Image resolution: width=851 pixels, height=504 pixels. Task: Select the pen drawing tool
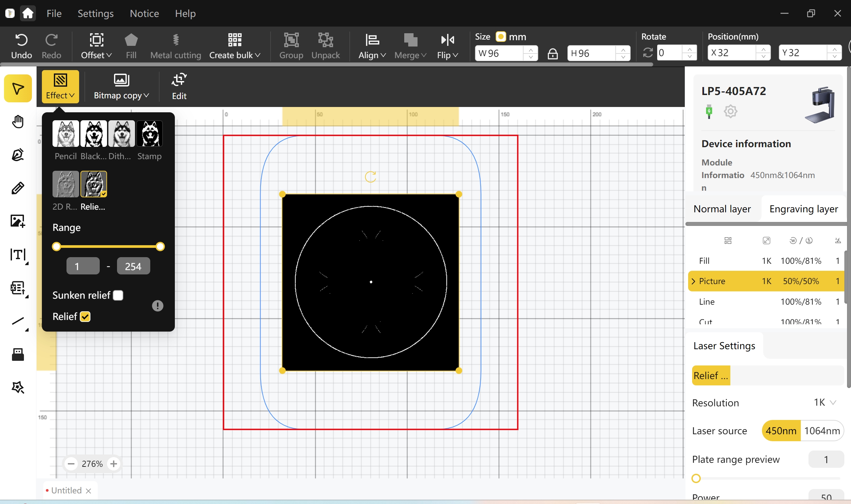pos(18,155)
